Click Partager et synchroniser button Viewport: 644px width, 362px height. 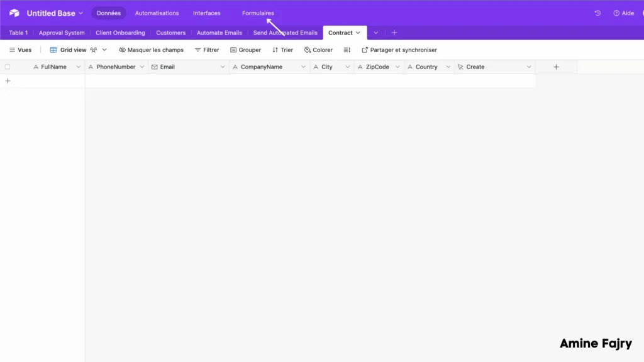point(399,50)
